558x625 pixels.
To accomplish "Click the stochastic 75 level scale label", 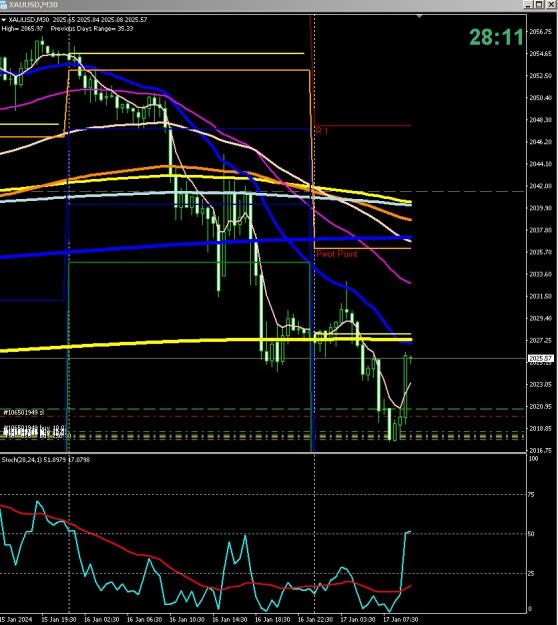I will (x=531, y=495).
